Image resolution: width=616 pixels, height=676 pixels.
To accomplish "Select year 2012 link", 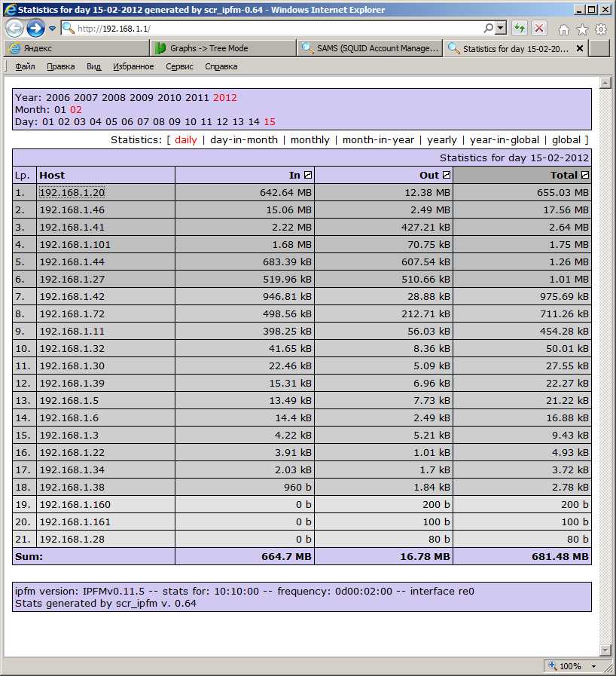I will pyautogui.click(x=225, y=97).
